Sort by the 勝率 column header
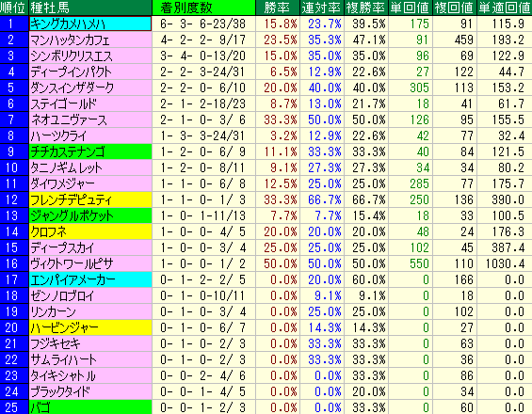Viewport: 532px width, 414px height. 277,8
